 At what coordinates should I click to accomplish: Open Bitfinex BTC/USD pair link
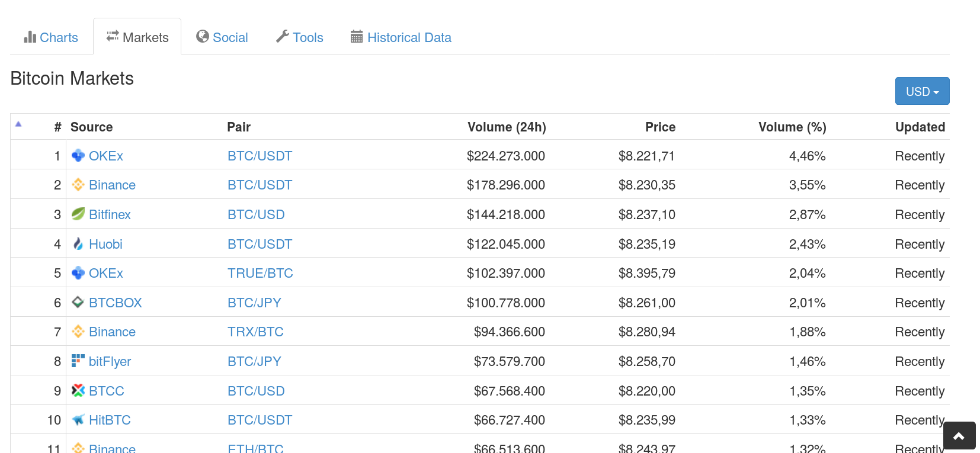(256, 214)
